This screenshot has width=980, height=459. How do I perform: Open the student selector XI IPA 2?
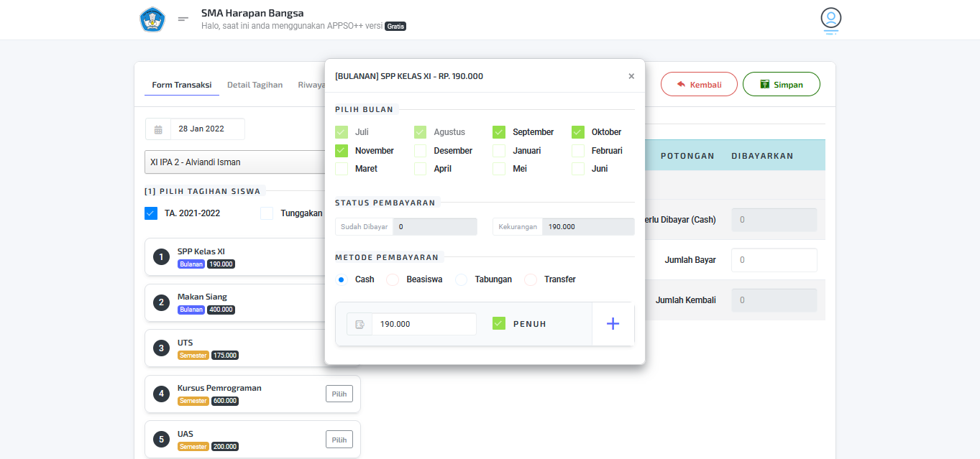[235, 162]
